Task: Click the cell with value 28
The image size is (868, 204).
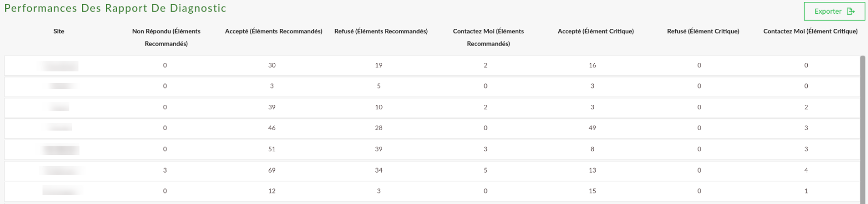Action: pyautogui.click(x=379, y=128)
